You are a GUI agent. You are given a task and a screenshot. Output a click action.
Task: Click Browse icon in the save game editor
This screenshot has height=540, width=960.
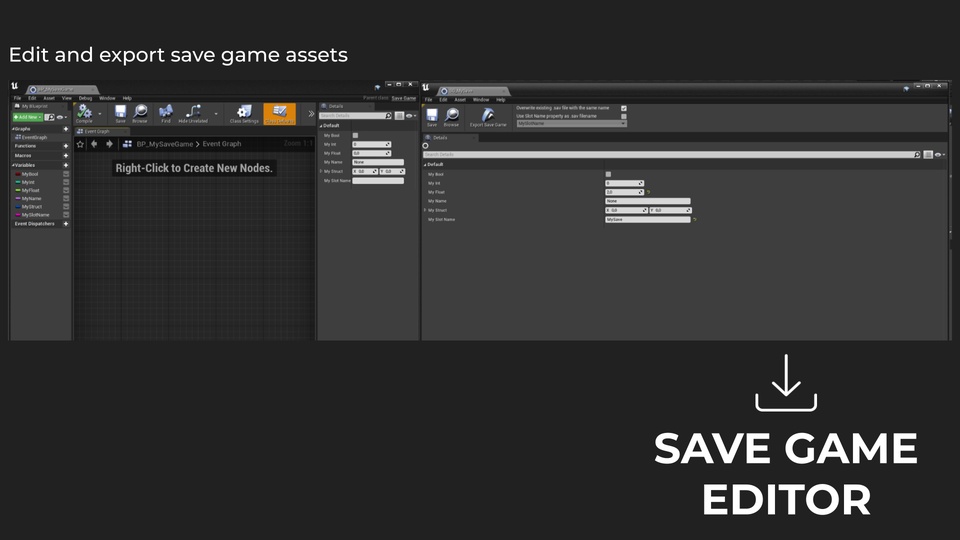pyautogui.click(x=451, y=117)
